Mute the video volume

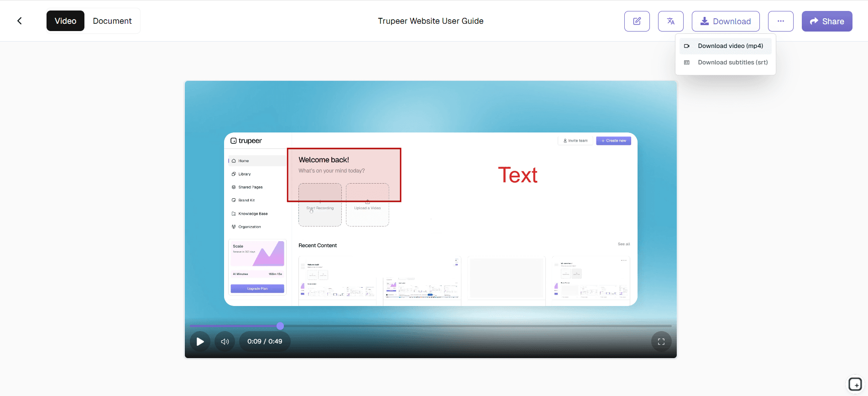[x=225, y=341]
